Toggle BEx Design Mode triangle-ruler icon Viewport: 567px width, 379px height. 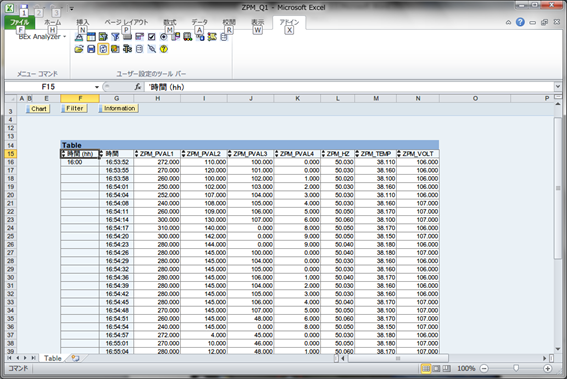point(79,37)
